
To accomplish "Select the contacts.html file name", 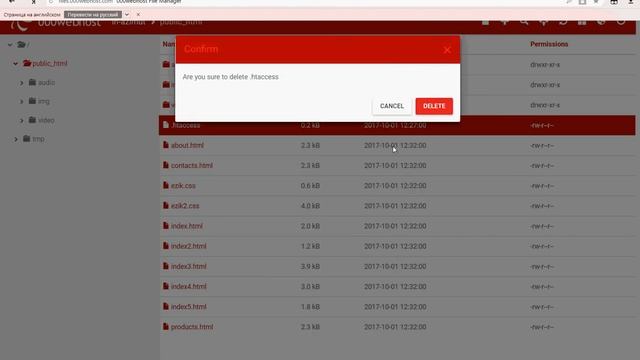I will click(x=192, y=165).
